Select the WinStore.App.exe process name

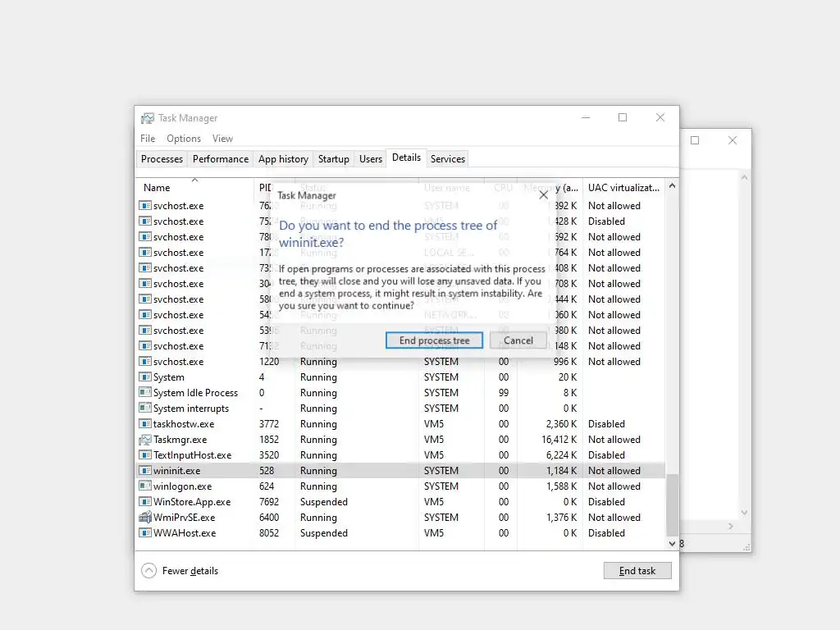192,502
